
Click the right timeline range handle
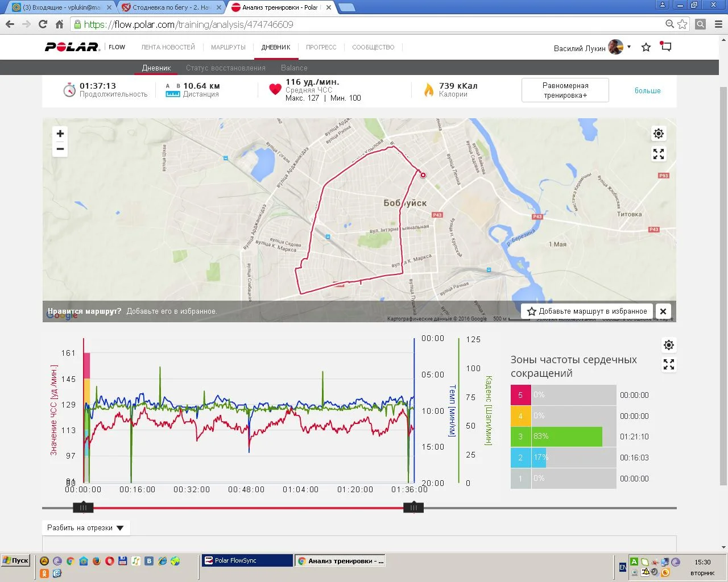pos(413,508)
